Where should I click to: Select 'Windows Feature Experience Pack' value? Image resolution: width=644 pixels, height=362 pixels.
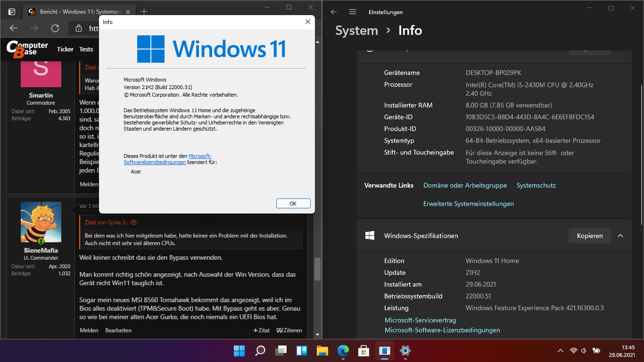[x=535, y=308]
